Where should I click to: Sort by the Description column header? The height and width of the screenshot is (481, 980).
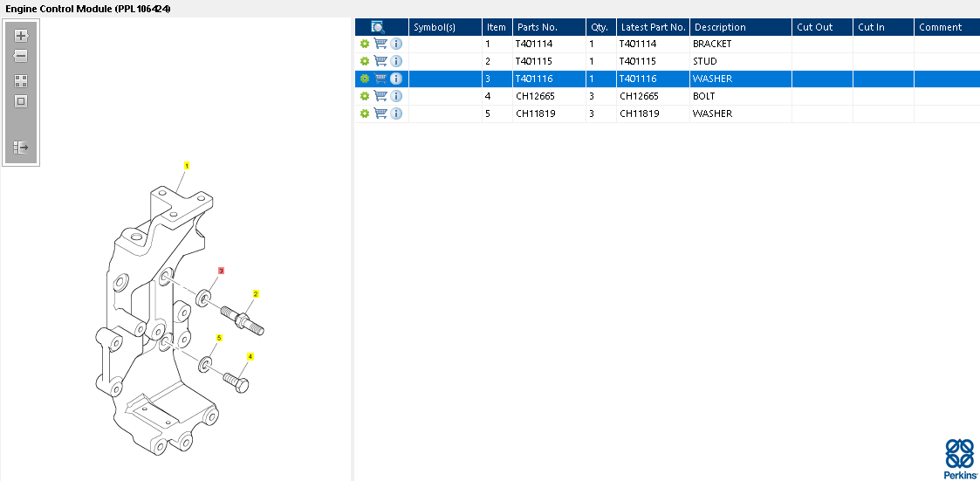741,27
